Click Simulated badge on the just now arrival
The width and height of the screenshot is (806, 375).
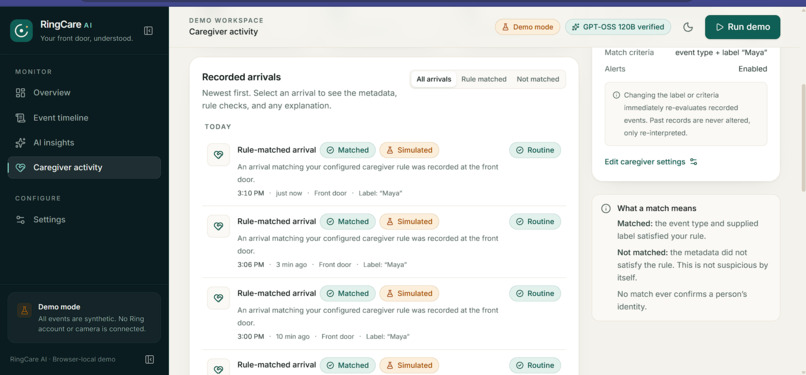pyautogui.click(x=409, y=150)
